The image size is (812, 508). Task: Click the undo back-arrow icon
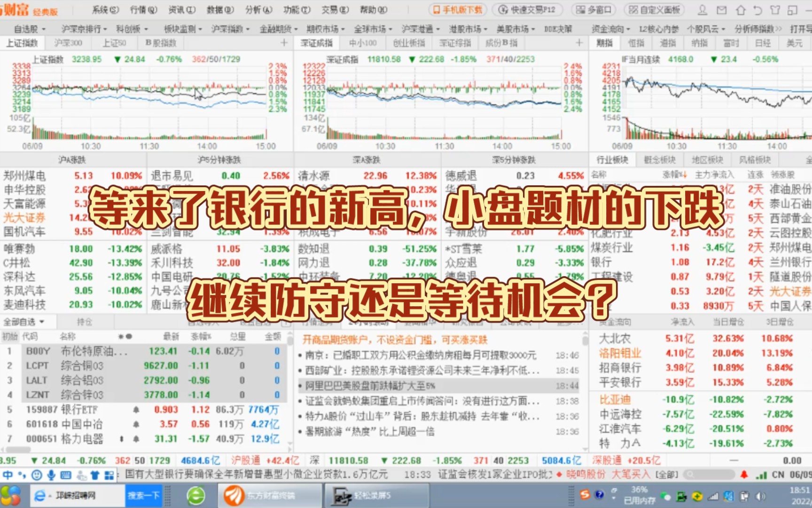pos(757,9)
